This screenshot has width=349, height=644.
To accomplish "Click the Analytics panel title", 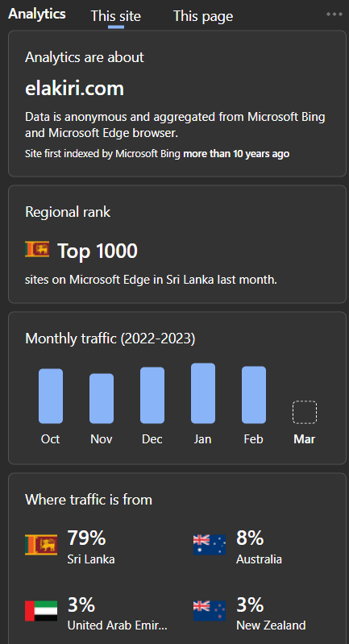I will pyautogui.click(x=37, y=14).
